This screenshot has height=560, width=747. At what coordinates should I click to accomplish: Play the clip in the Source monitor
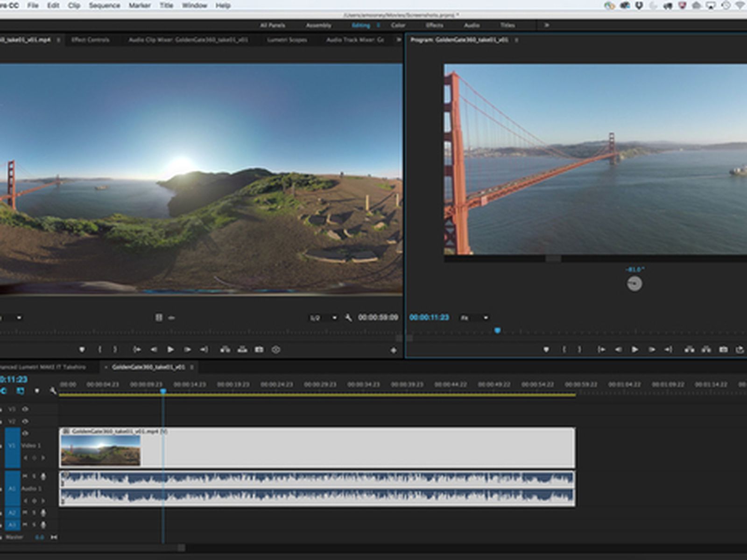tap(170, 350)
